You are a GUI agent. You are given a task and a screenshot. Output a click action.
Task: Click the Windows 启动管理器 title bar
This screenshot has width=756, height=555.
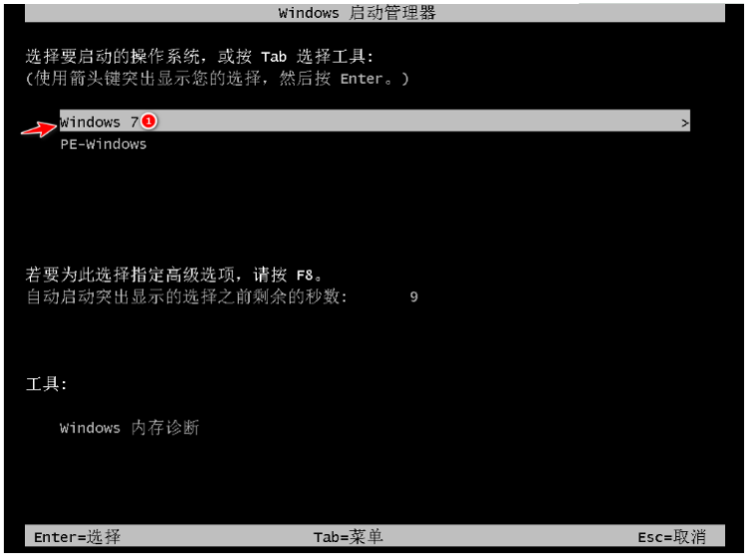[375, 13]
